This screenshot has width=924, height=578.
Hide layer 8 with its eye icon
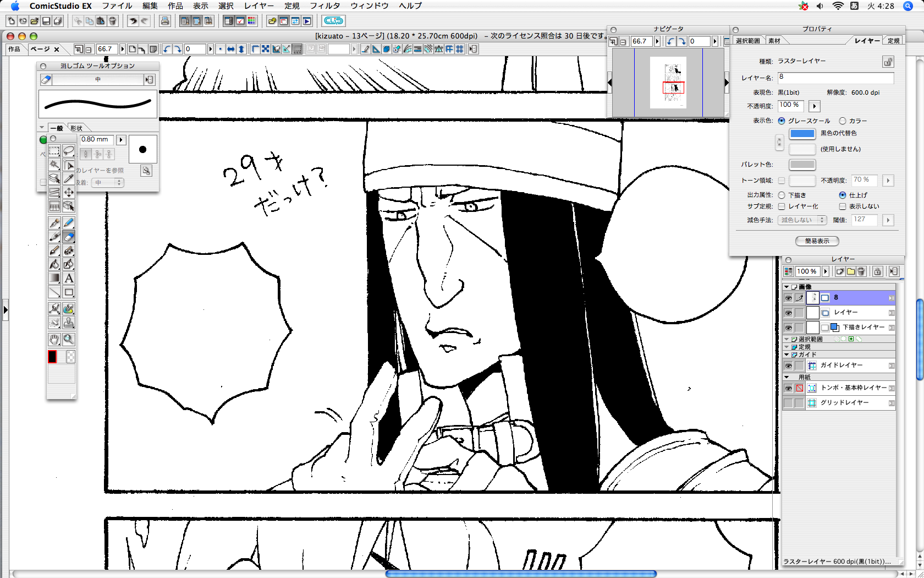788,298
